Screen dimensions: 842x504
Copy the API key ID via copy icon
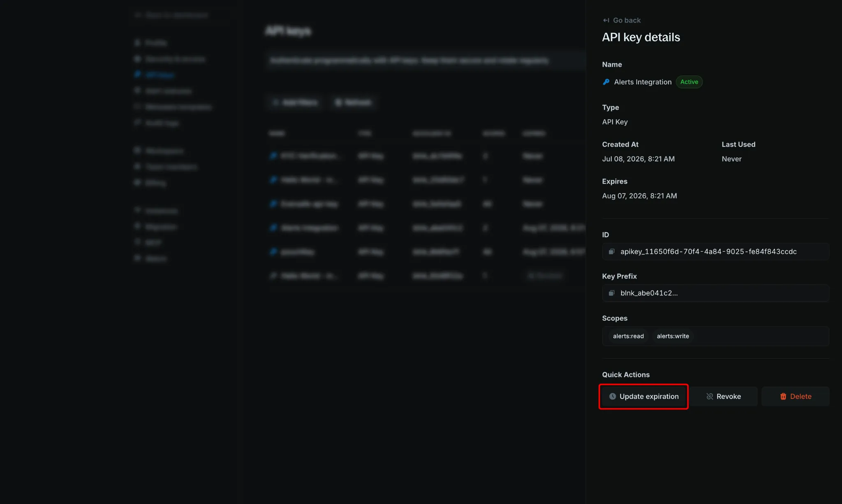coord(612,251)
